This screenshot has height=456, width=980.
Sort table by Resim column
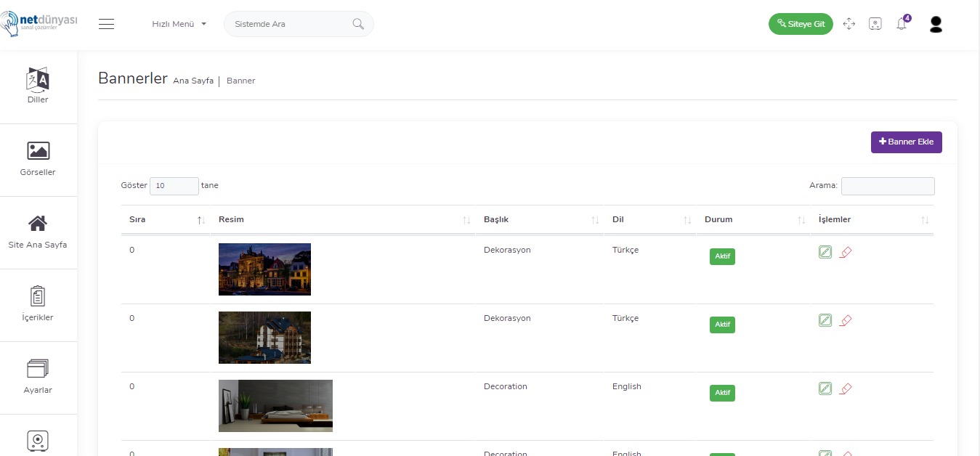click(x=342, y=219)
